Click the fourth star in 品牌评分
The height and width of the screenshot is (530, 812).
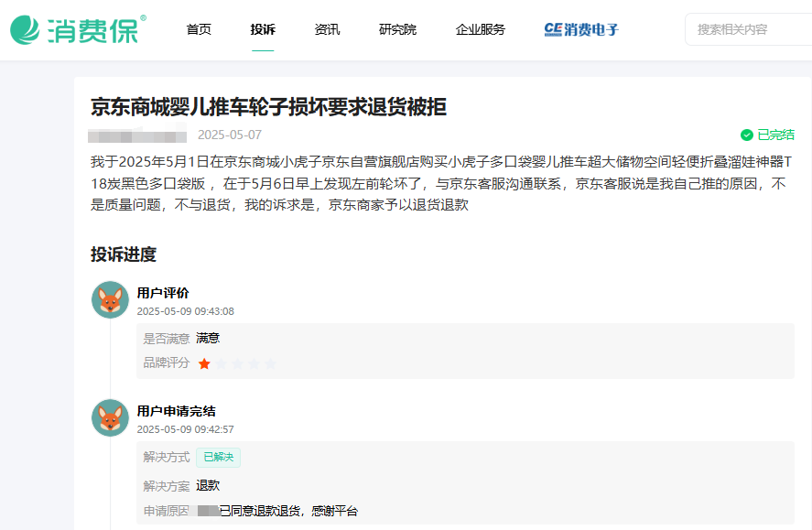point(254,363)
